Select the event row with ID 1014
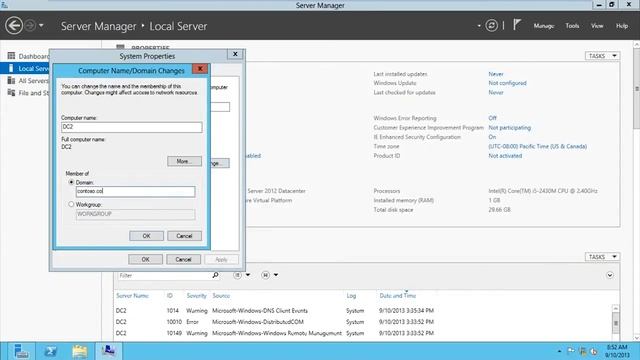Viewport: 640px width, 360px height. click(363, 311)
